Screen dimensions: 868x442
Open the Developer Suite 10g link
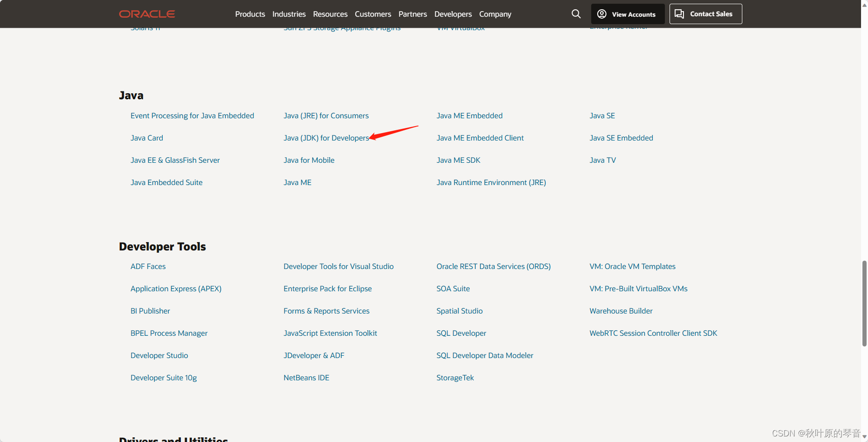point(164,378)
